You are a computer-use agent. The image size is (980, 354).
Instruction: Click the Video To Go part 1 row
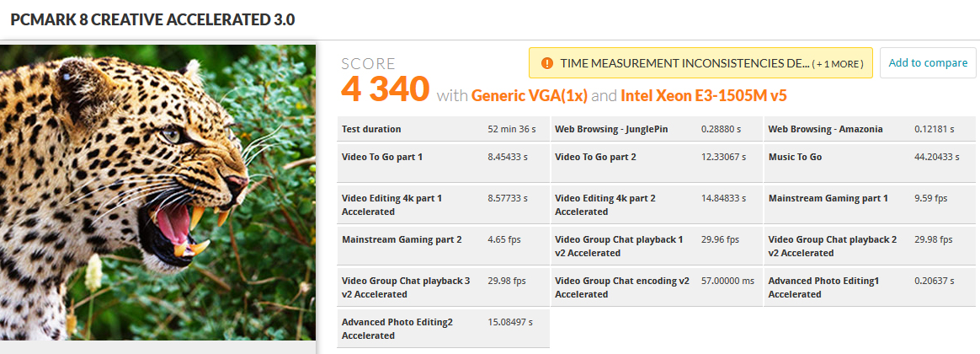[x=443, y=164]
